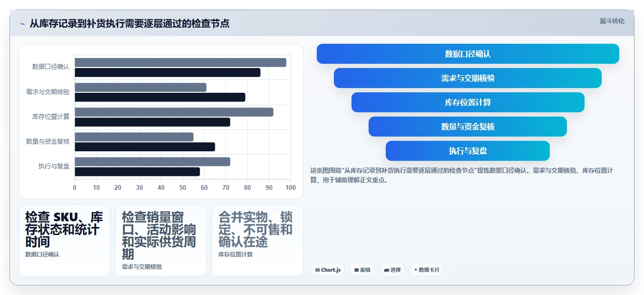Click the dark bar for 需求与交期核验
Viewport: 644px width, 295px height.
[x=160, y=97]
